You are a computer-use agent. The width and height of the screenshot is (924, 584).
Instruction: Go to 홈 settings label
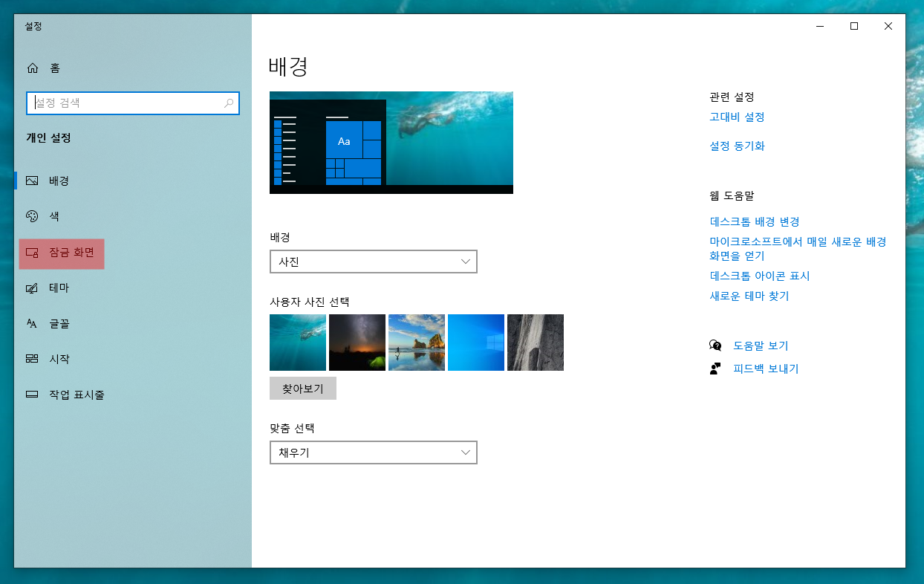click(55, 68)
